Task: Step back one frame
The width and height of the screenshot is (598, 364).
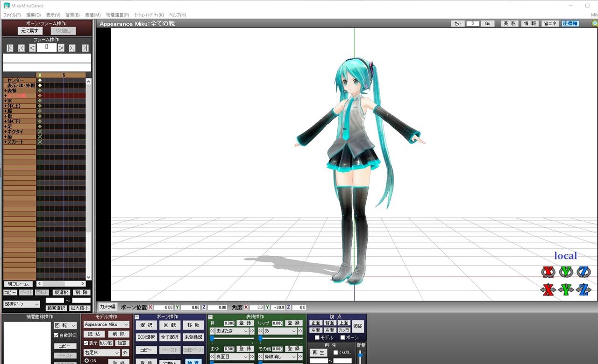Action: pyautogui.click(x=32, y=48)
